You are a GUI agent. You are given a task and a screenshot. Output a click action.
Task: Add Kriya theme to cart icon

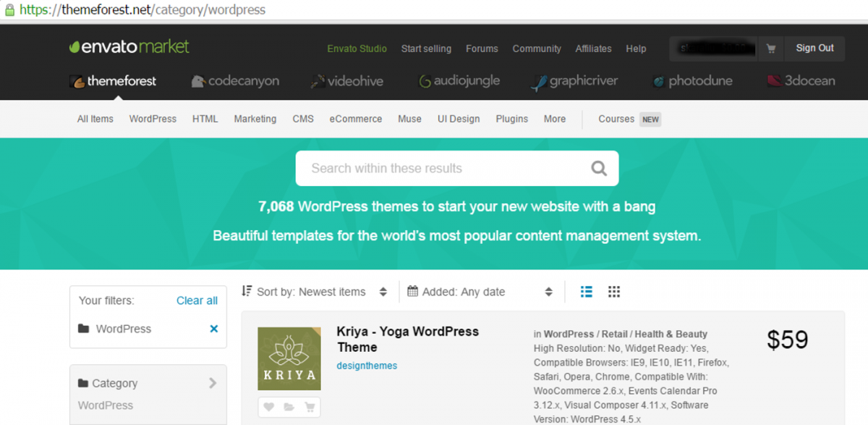(310, 408)
